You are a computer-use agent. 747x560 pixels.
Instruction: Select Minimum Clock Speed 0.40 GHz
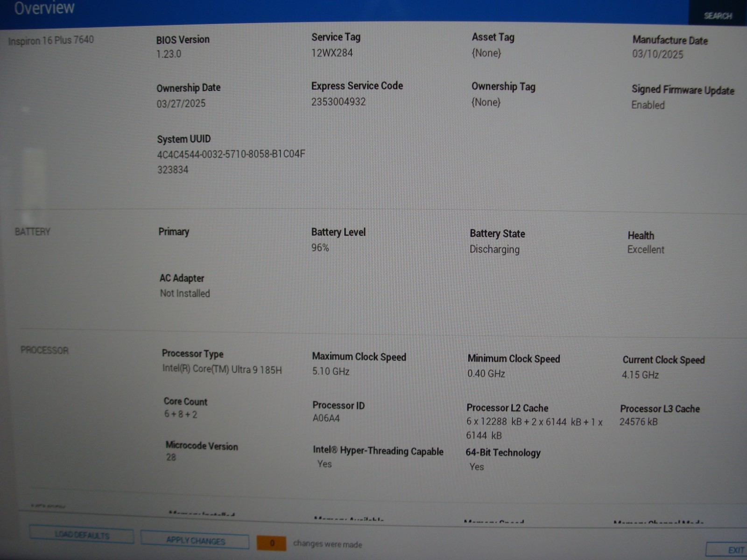[486, 373]
